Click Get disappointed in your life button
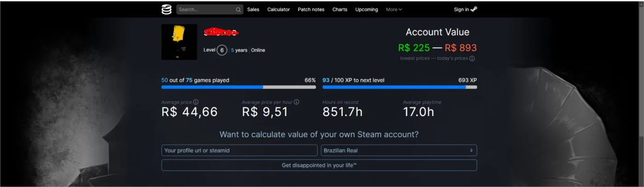Screen dimensions: 644x187 coord(319,165)
